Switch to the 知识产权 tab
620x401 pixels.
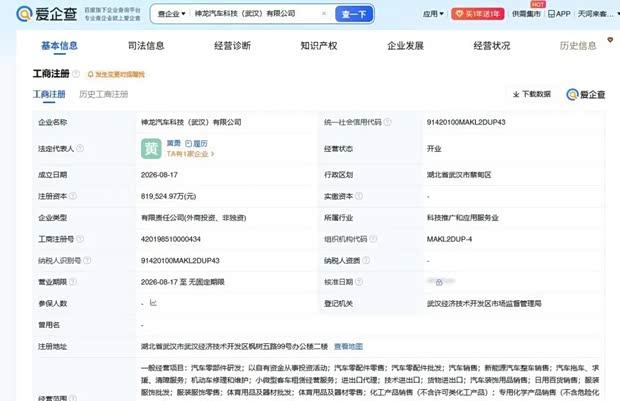pos(319,46)
